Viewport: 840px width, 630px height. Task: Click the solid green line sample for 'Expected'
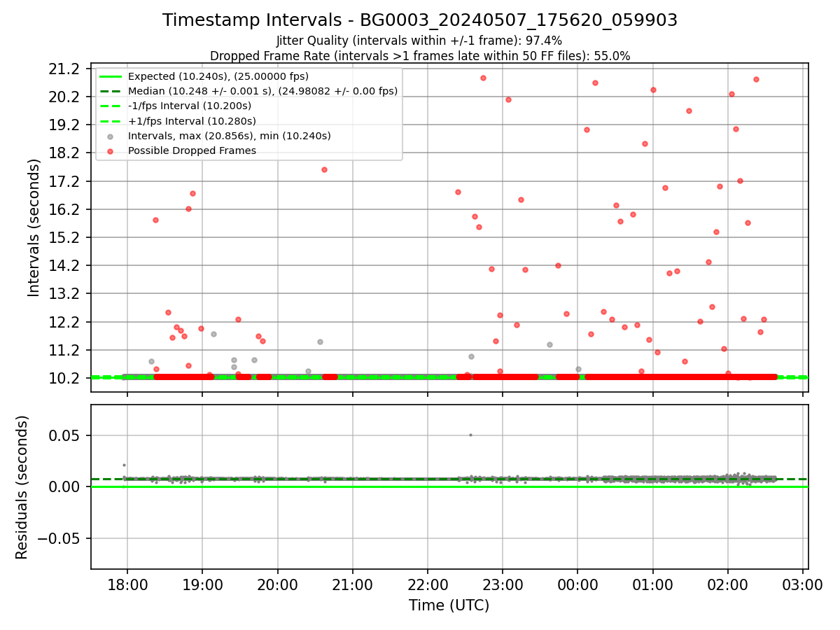[x=110, y=77]
